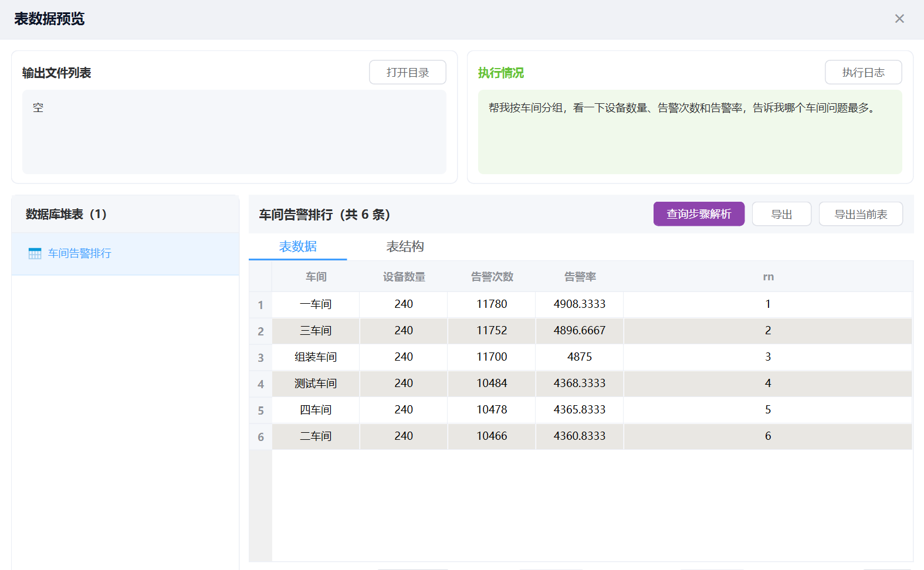Screen dimensions: 924x570
Task: Click the 4360.8333 alarm rate cell
Action: pos(580,436)
